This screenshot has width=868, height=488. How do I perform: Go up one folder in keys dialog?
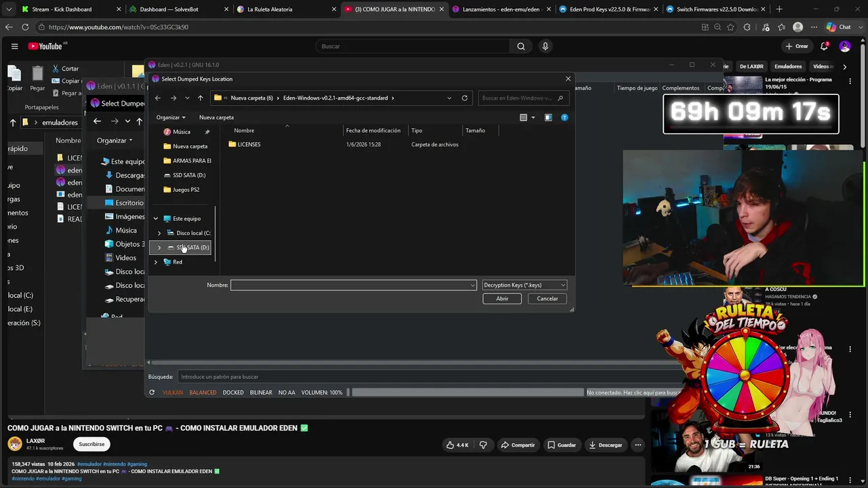[200, 98]
